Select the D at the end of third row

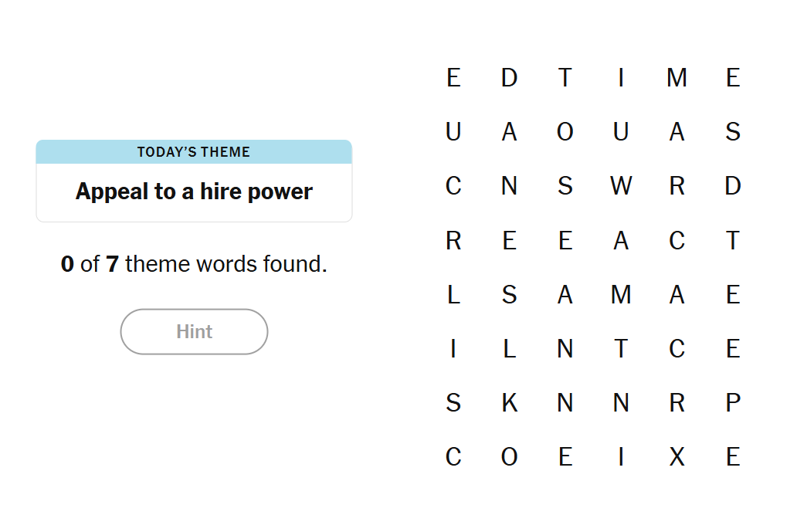point(733,186)
